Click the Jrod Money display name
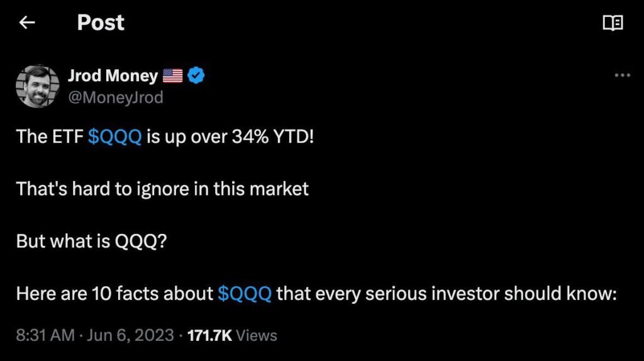Viewport: 644px width, 361px height. coord(113,76)
